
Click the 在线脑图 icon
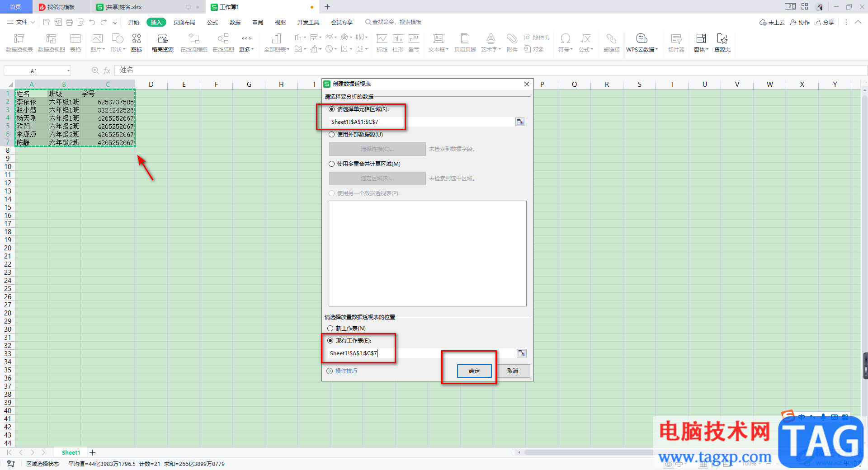pyautogui.click(x=223, y=43)
